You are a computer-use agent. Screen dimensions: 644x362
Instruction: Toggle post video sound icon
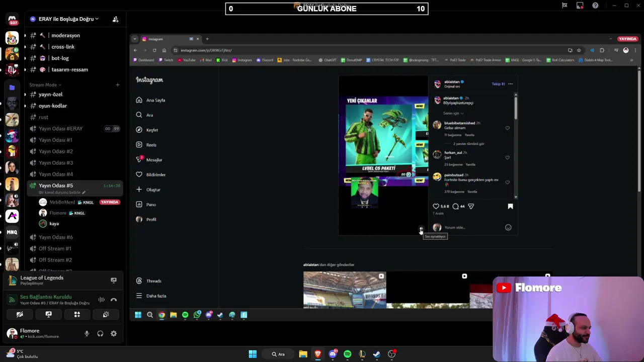tap(421, 230)
